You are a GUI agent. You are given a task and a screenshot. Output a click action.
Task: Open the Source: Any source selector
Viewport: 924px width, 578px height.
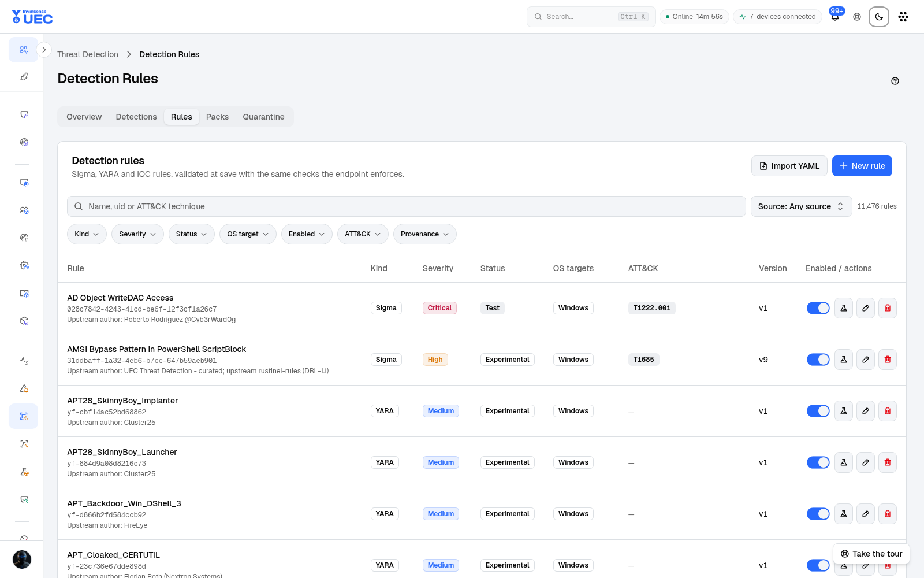point(801,206)
